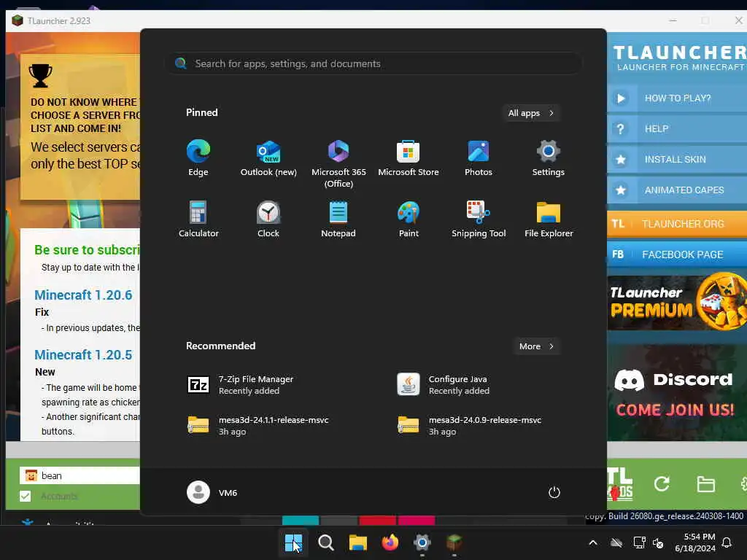The height and width of the screenshot is (560, 747).
Task: Launch Firefox from taskbar
Action: tap(390, 542)
